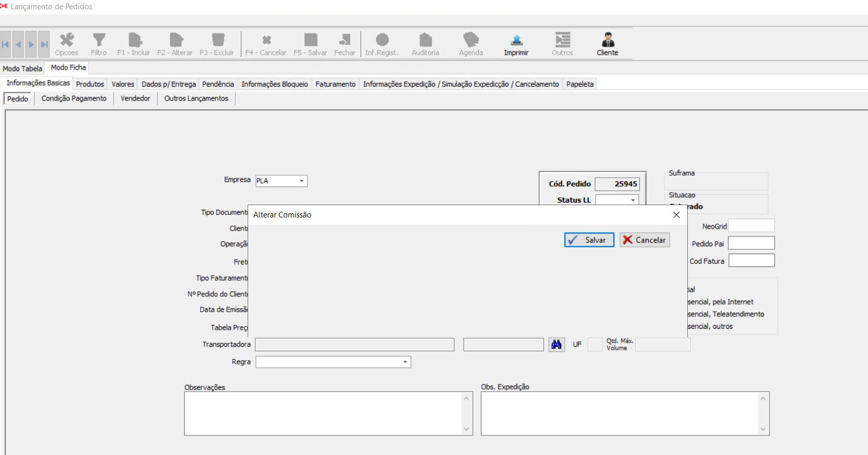Screen dimensions: 868x455
Task: Go to the last record arrow
Action: [45, 44]
